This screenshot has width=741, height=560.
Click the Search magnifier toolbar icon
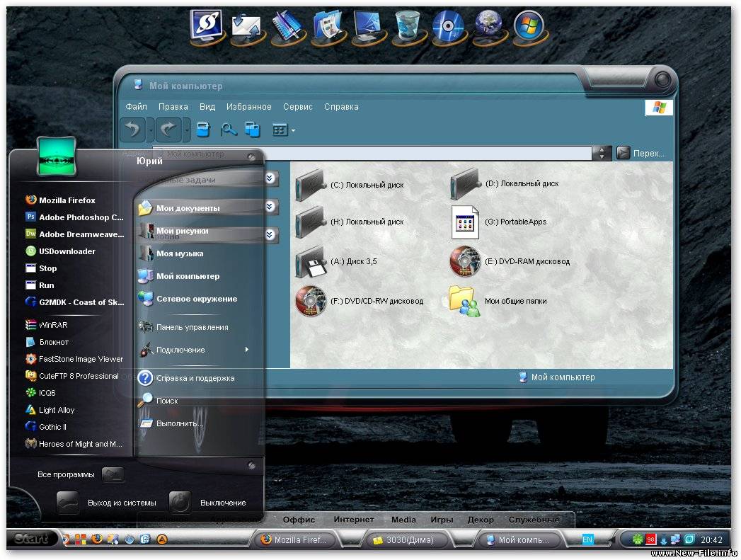pos(229,130)
